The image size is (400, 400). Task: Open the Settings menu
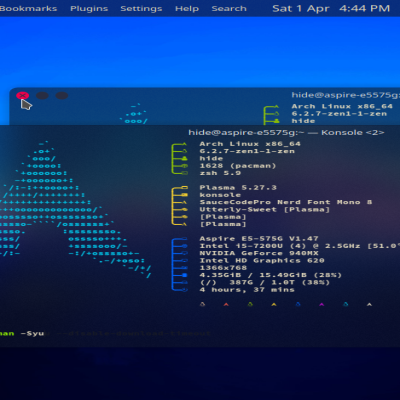(x=141, y=9)
